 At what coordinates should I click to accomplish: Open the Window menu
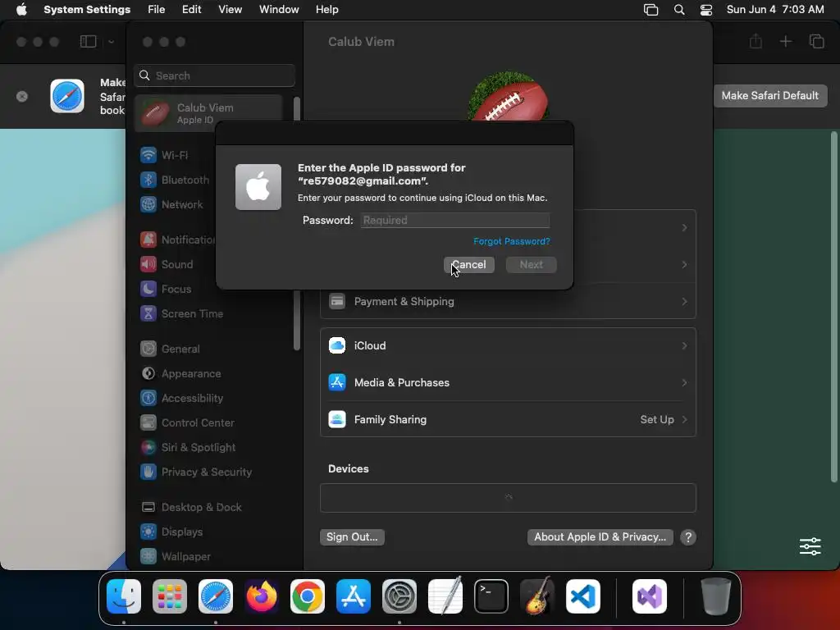pyautogui.click(x=279, y=10)
